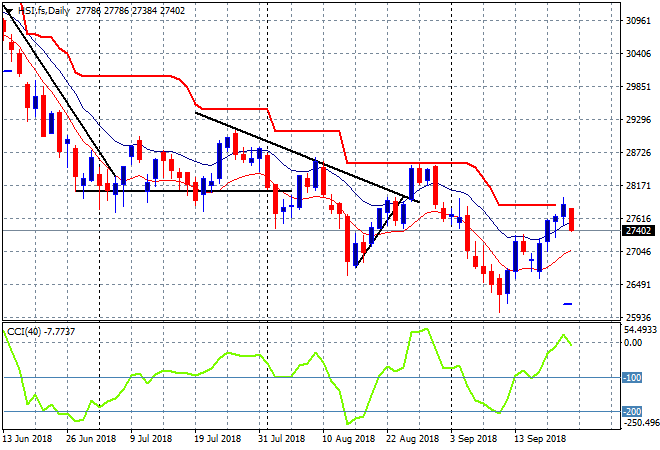660x450 pixels.
Task: Click the small blue dash at the left edge
Action: [x=7, y=71]
